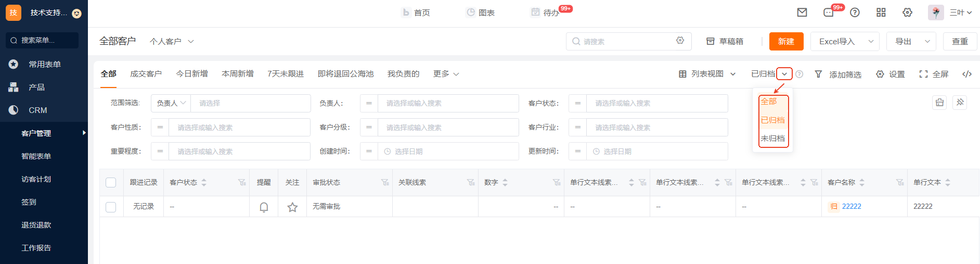The width and height of the screenshot is (980, 264).
Task: Click the orange 新建 button
Action: pos(786,41)
